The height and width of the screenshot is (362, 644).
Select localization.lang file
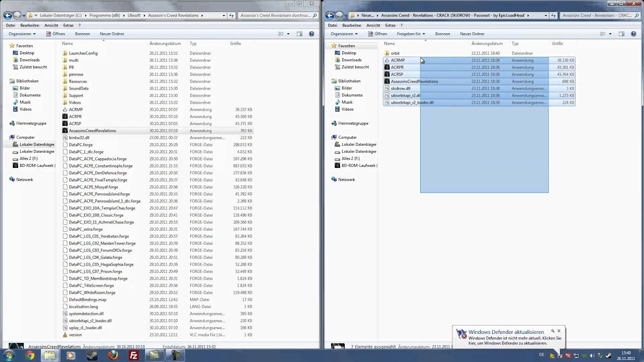pos(84,307)
